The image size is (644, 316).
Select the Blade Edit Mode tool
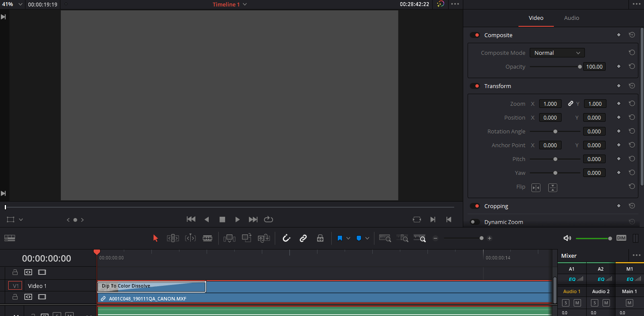click(207, 238)
